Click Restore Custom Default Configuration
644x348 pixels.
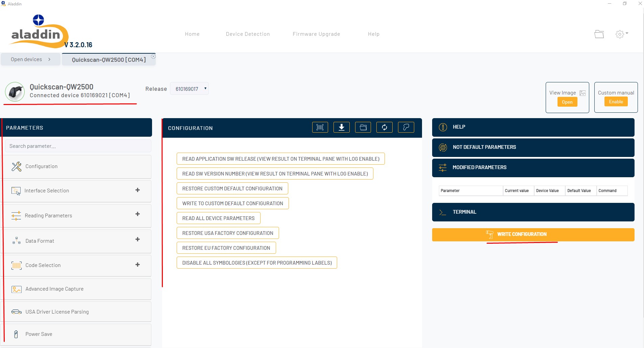[232, 189]
